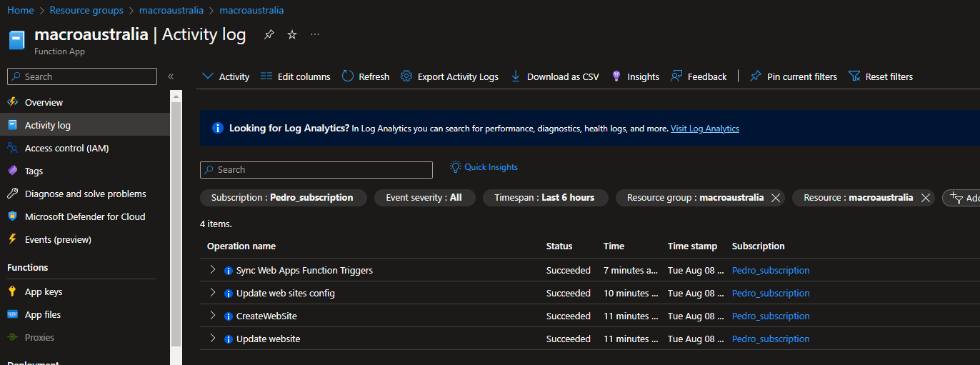The image size is (980, 365).
Task: Favorite the resource using the star icon
Action: [292, 34]
